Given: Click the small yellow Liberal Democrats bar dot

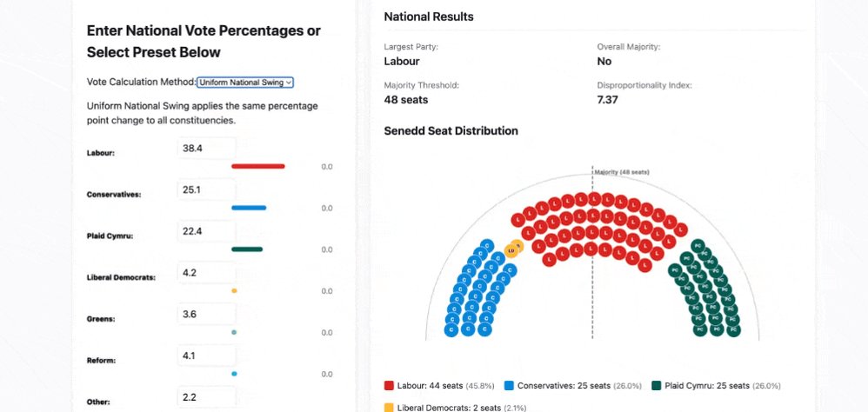Looking at the screenshot, I should point(234,291).
